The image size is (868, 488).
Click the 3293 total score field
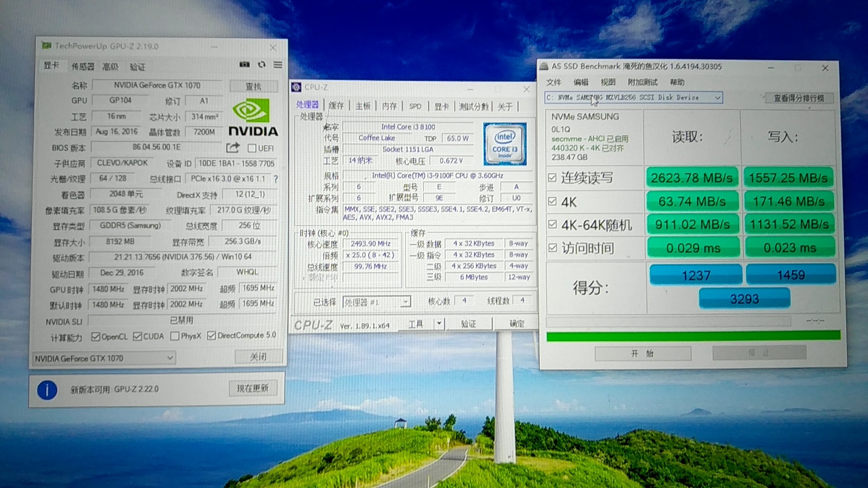[x=744, y=298]
